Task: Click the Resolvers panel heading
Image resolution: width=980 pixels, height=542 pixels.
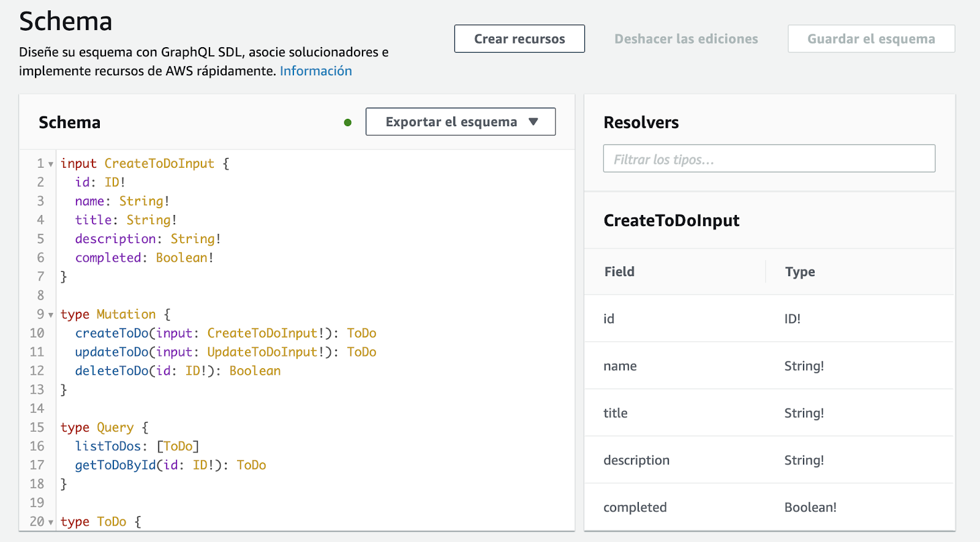Action: coord(641,122)
